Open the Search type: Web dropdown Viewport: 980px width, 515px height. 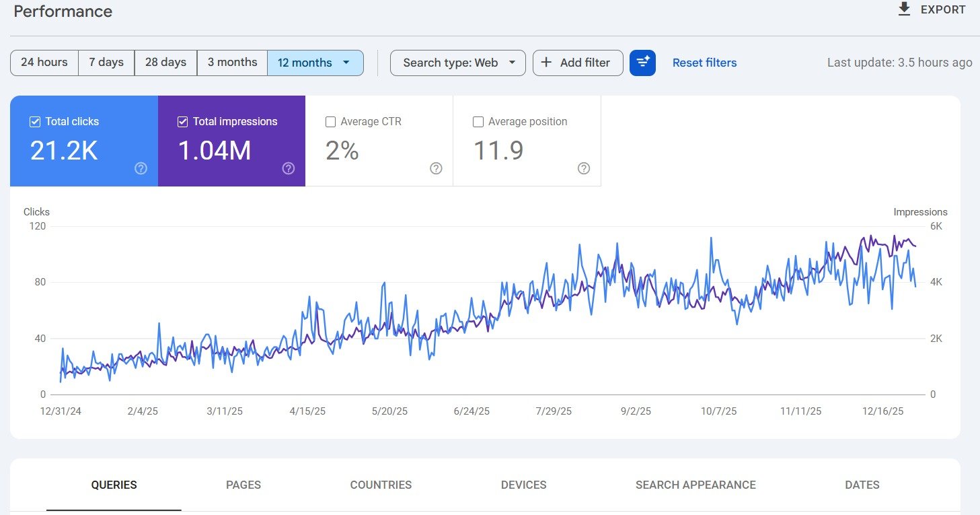457,62
